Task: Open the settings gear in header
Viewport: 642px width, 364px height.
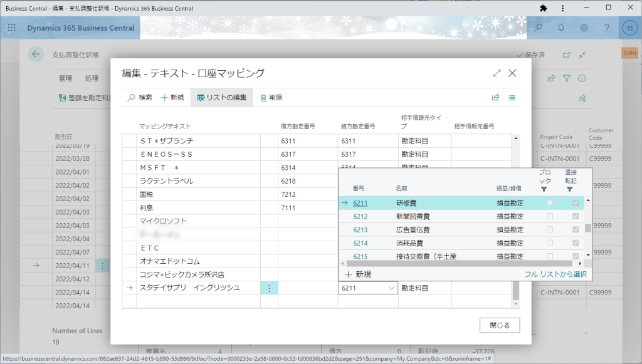Action: (x=584, y=28)
